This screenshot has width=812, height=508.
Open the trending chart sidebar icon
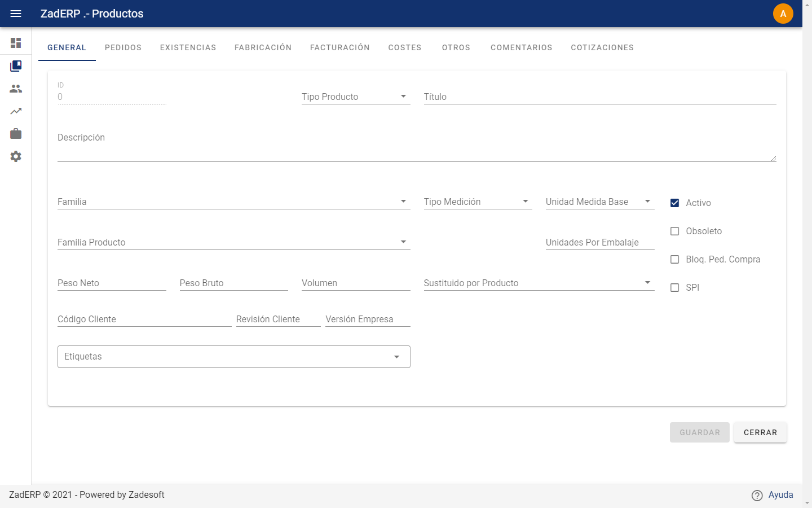[16, 111]
